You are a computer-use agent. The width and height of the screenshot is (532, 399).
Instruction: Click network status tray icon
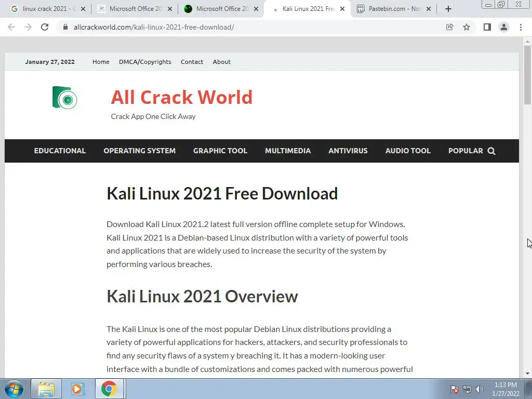(467, 389)
